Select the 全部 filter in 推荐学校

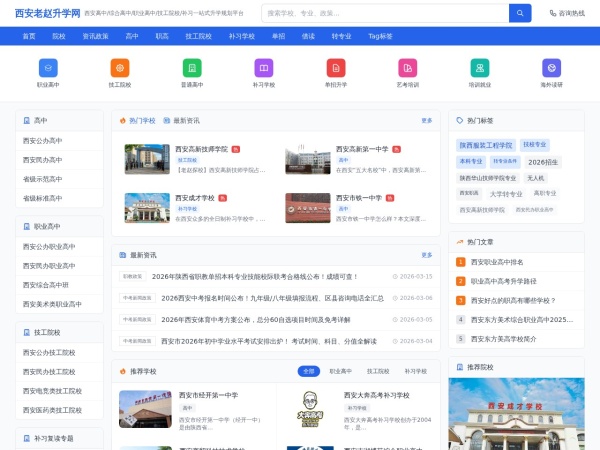(x=309, y=371)
